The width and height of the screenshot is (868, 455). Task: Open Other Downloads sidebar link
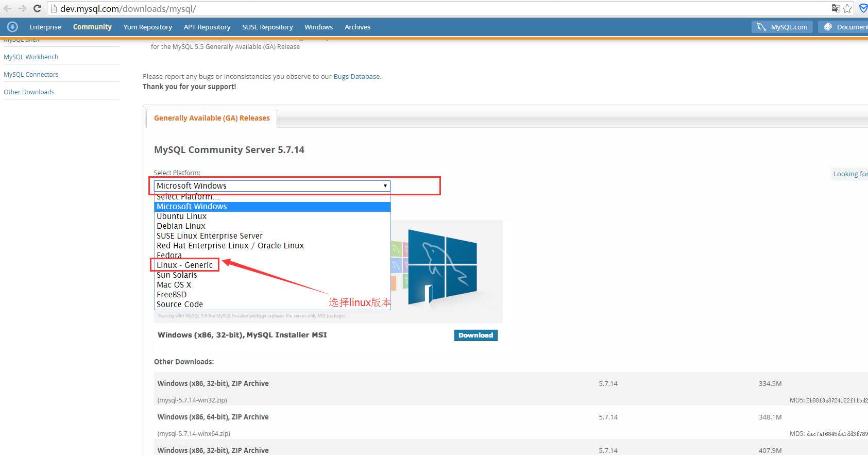click(x=29, y=92)
